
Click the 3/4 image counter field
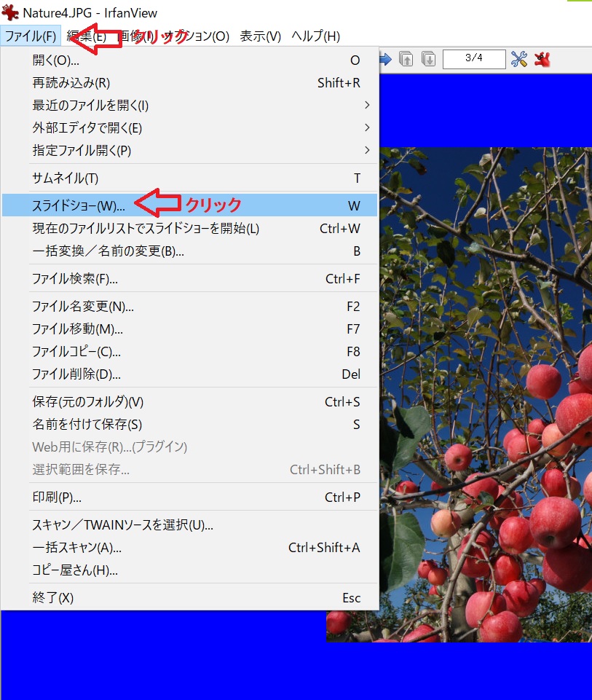475,58
